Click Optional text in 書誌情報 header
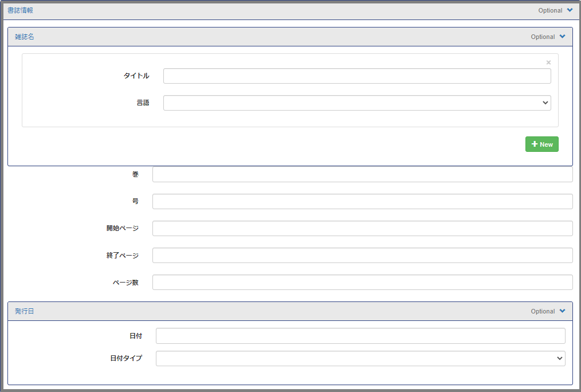Image resolution: width=581 pixels, height=392 pixels. pos(550,10)
